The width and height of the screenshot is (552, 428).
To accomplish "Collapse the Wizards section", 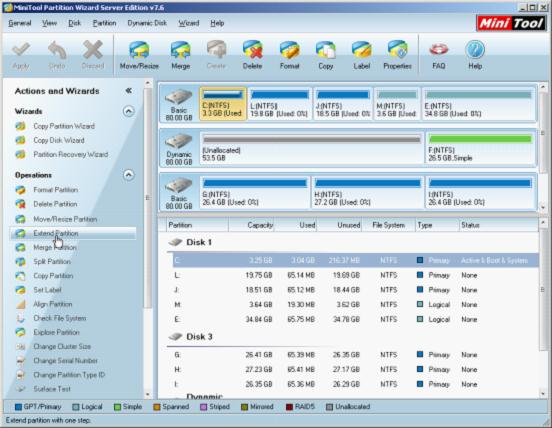I will point(128,111).
